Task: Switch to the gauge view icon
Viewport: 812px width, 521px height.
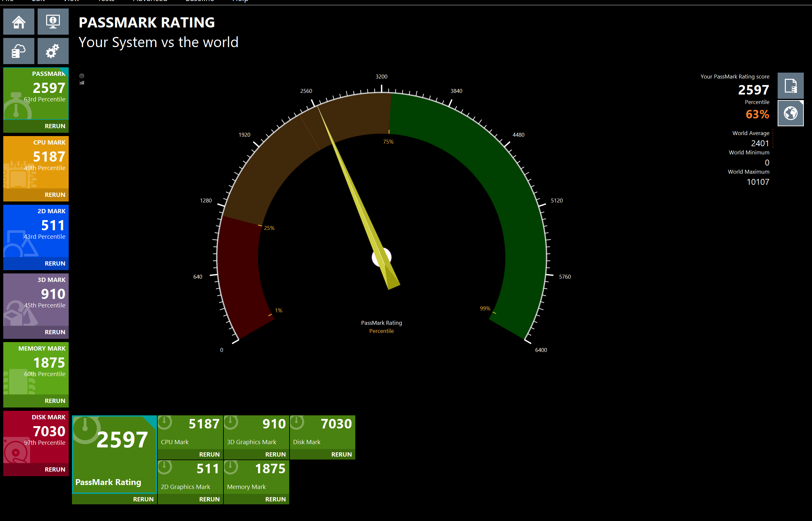Action: pyautogui.click(x=82, y=76)
